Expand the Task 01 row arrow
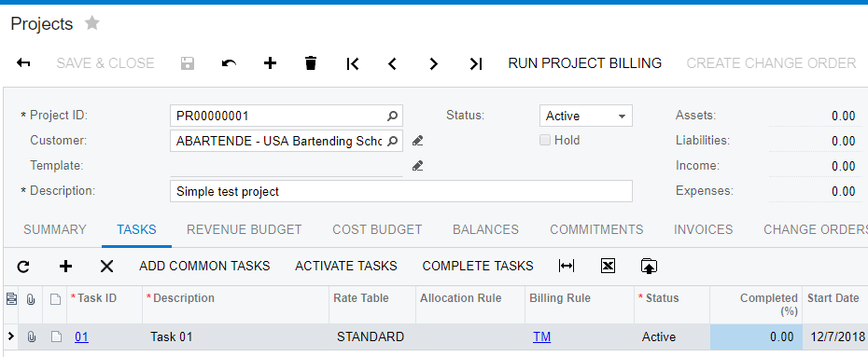This screenshot has height=357, width=868. 10,336
